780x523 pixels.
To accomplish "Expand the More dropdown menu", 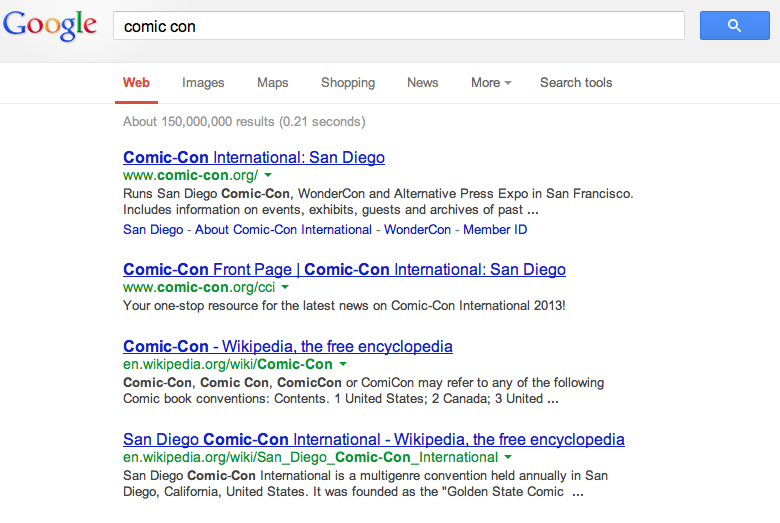I will click(491, 83).
